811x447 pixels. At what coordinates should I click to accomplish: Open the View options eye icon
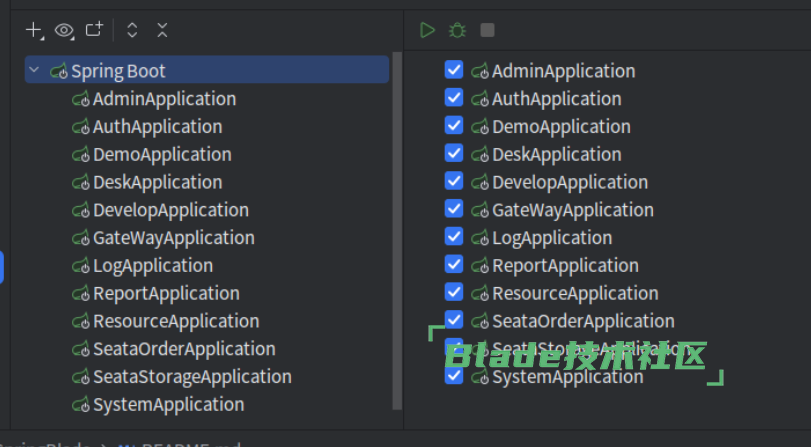[64, 30]
